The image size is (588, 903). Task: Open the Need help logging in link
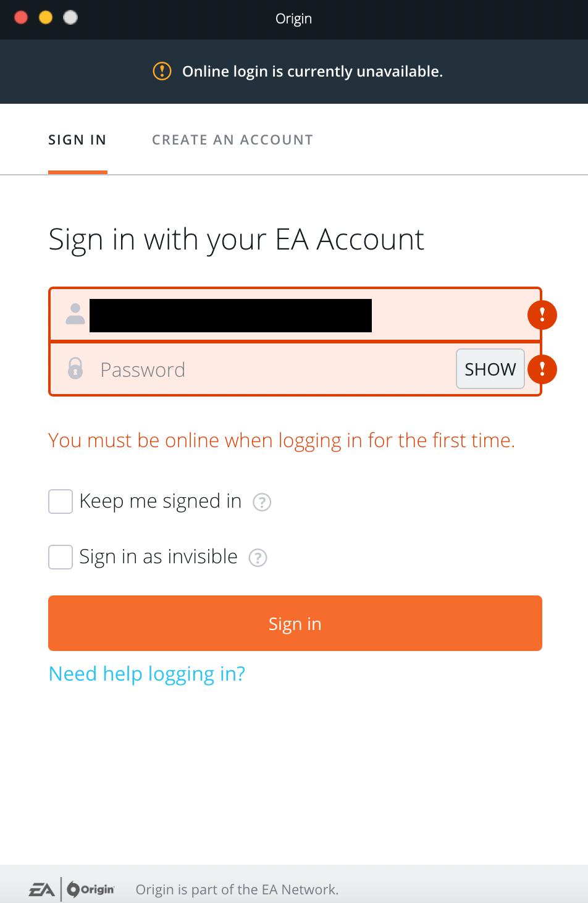tap(146, 674)
